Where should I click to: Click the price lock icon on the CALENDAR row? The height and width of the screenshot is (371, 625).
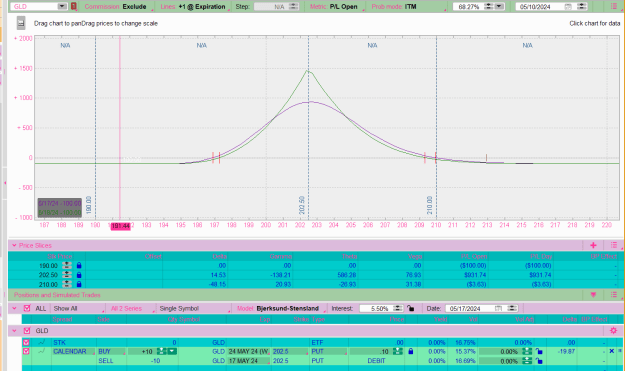[x=411, y=351]
